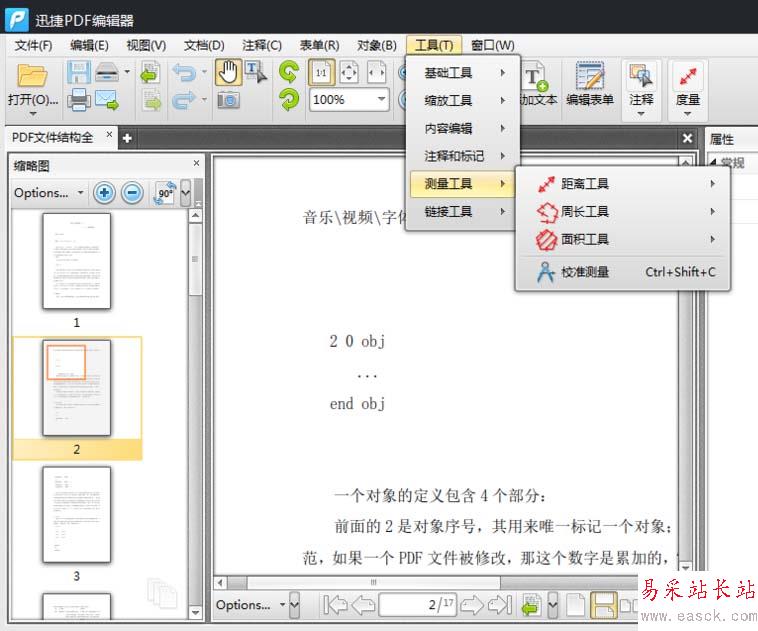Expand bottom bar overflow chevron beside Options
The width and height of the screenshot is (758, 631).
pyautogui.click(x=294, y=605)
